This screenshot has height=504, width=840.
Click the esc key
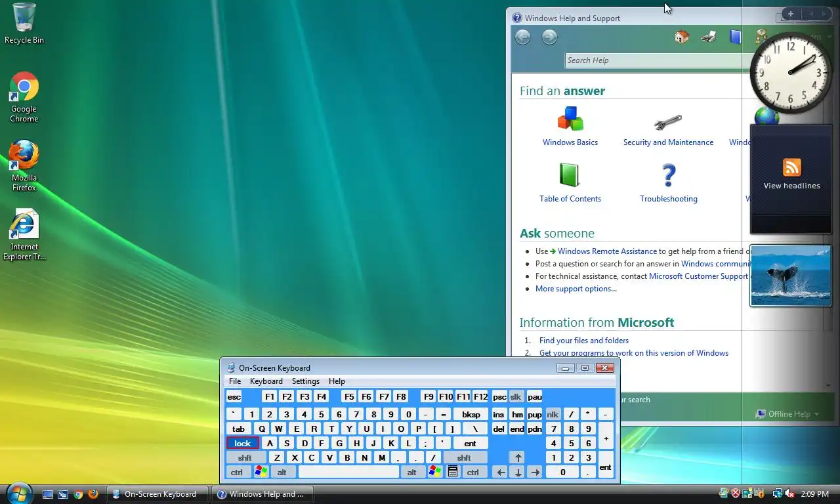pos(234,396)
